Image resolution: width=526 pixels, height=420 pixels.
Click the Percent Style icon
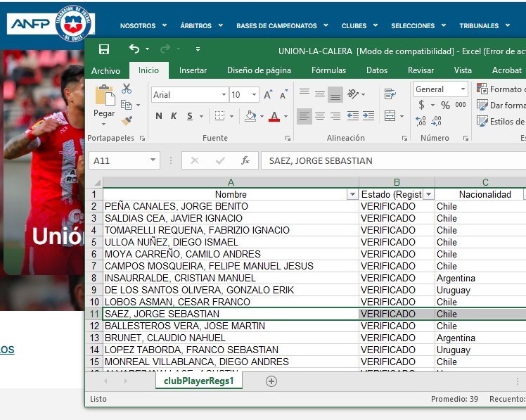point(445,105)
